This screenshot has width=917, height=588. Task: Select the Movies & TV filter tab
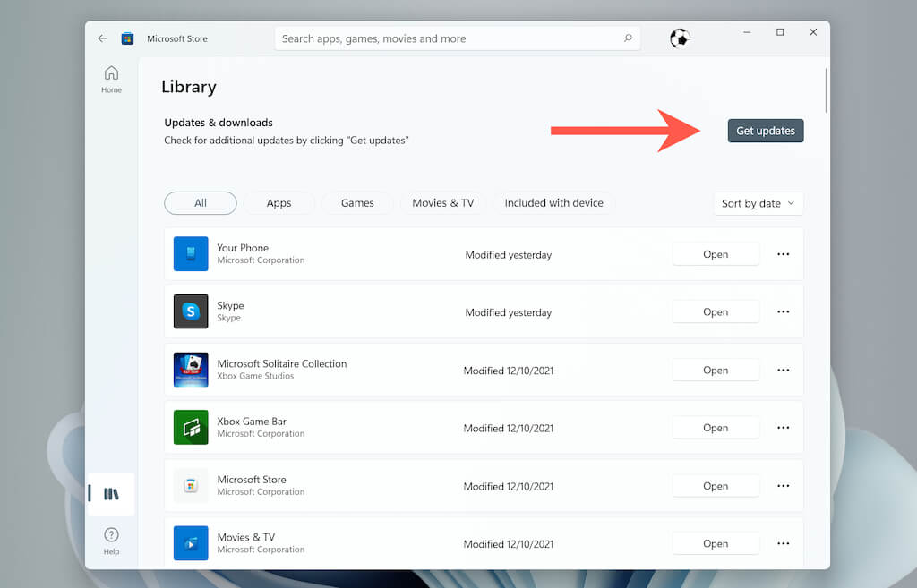(x=443, y=203)
